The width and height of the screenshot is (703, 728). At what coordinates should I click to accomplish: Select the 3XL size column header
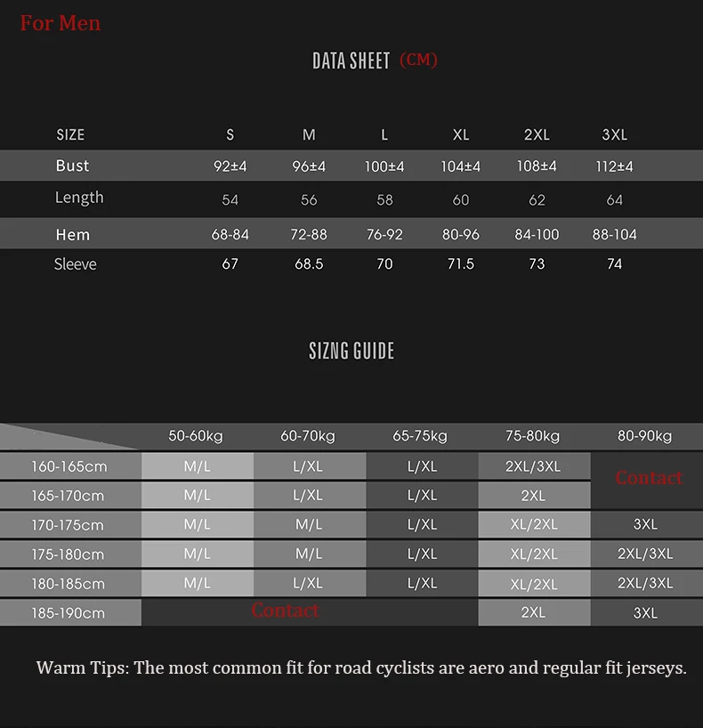614,134
